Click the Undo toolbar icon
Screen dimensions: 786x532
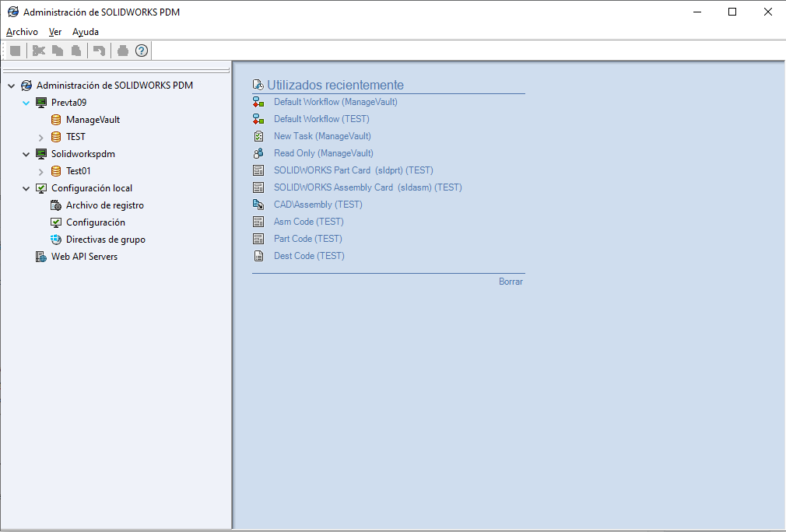point(100,51)
